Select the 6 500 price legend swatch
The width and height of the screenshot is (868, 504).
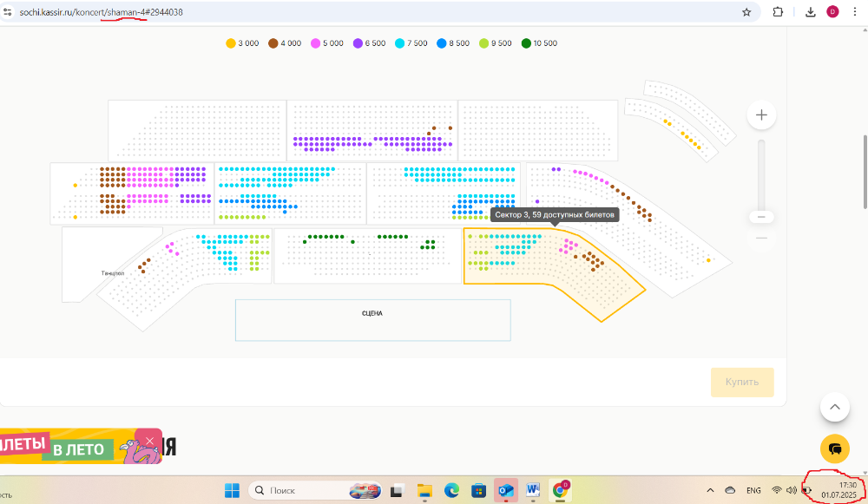(x=358, y=43)
